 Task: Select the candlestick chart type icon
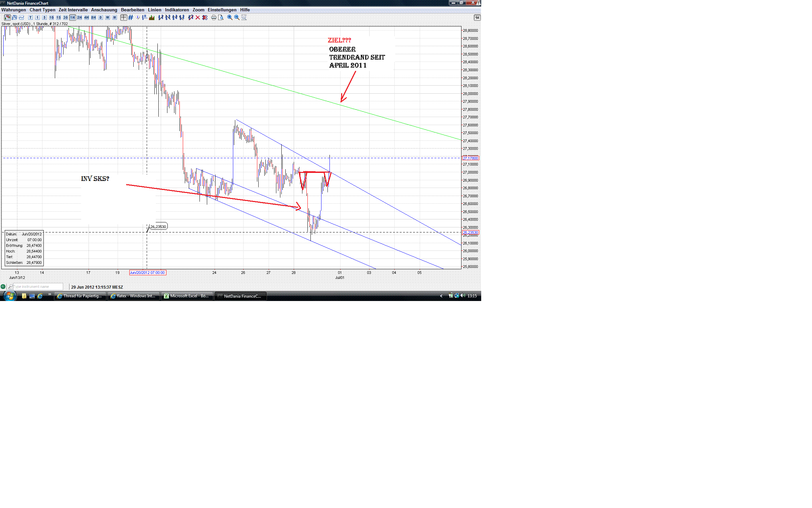click(x=7, y=17)
